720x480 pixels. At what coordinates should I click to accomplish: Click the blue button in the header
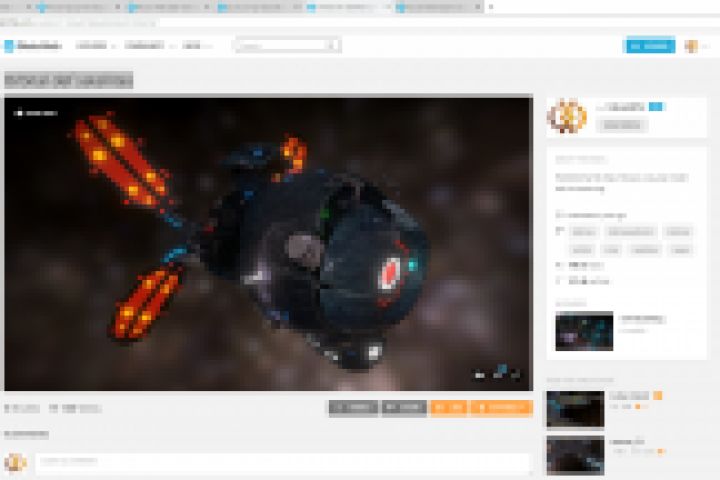pyautogui.click(x=650, y=46)
